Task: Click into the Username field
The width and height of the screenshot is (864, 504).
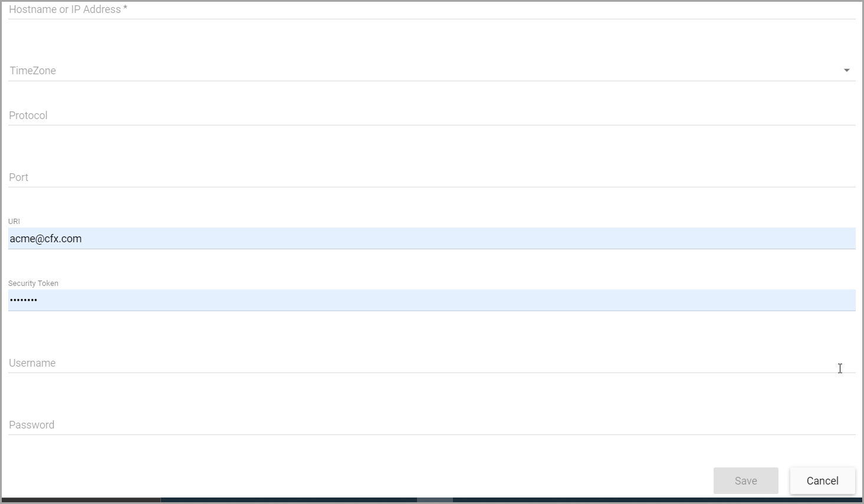Action: [x=432, y=363]
